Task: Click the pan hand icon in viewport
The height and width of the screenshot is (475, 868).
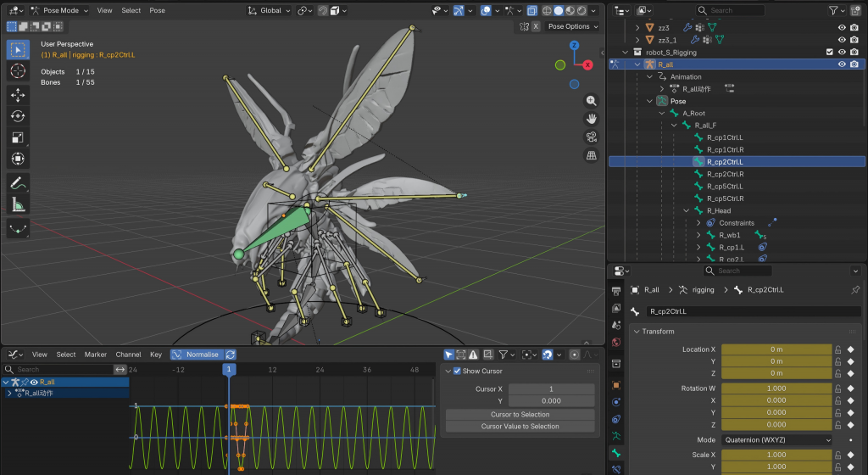Action: pos(591,119)
